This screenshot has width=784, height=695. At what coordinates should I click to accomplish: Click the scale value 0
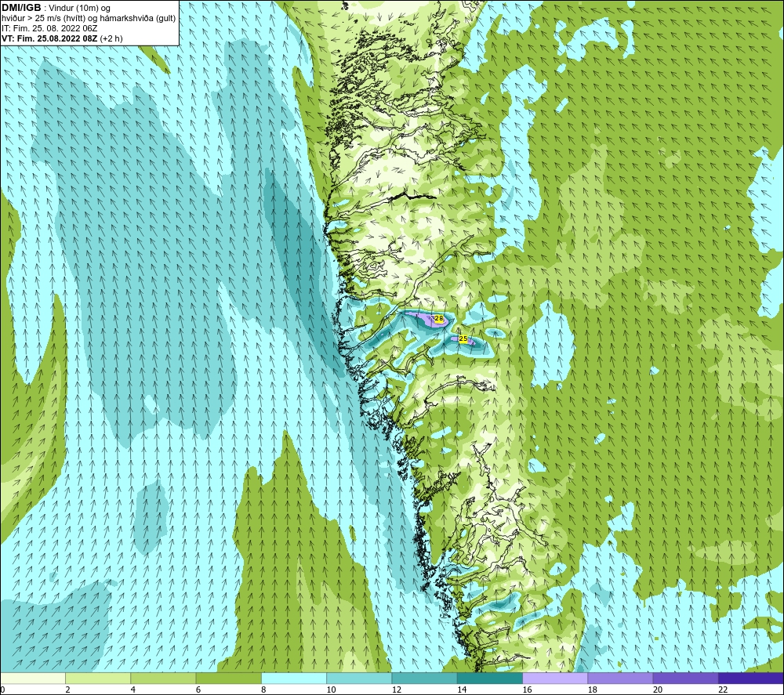[x=2, y=690]
